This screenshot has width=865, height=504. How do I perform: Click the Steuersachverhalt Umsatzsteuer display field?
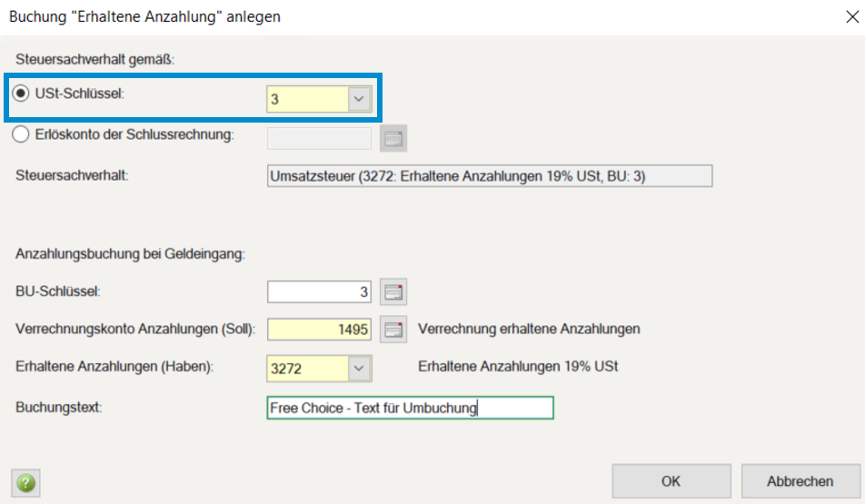coord(490,176)
